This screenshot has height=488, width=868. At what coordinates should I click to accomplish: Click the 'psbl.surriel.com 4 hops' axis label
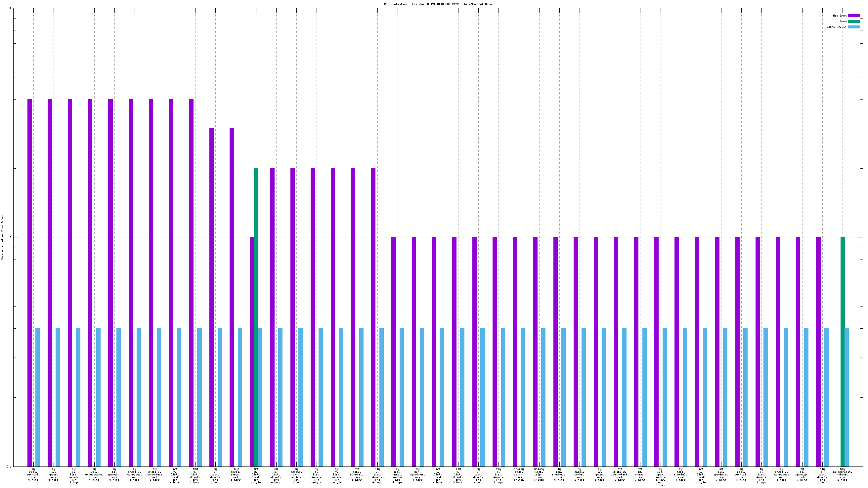[33, 474]
